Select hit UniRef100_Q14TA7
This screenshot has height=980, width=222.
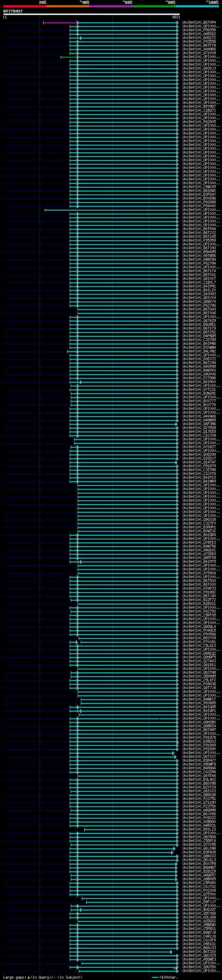tap(199, 462)
